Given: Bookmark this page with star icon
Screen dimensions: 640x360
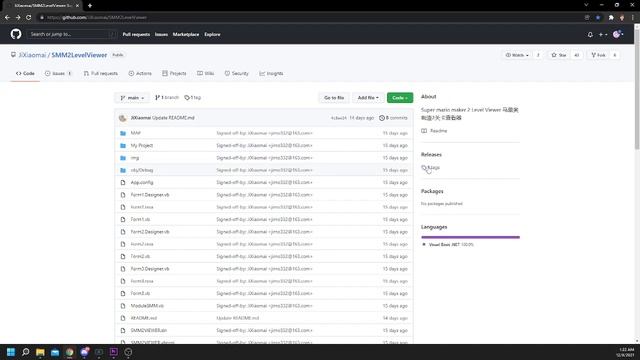Looking at the screenshot, I should [598, 18].
